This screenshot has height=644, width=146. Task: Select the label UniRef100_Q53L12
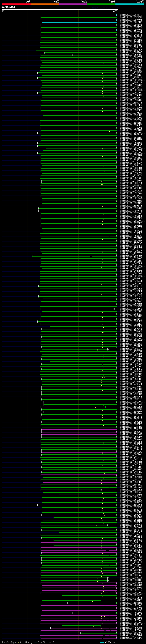coord(131,578)
